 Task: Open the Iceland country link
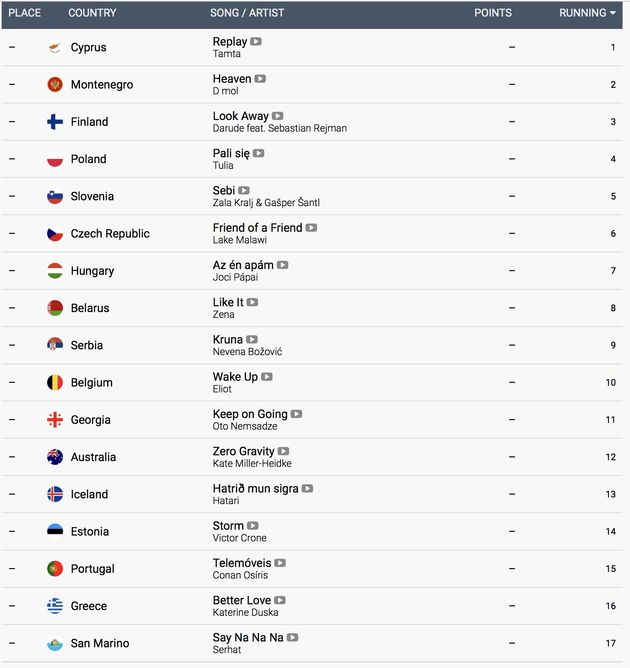[89, 494]
